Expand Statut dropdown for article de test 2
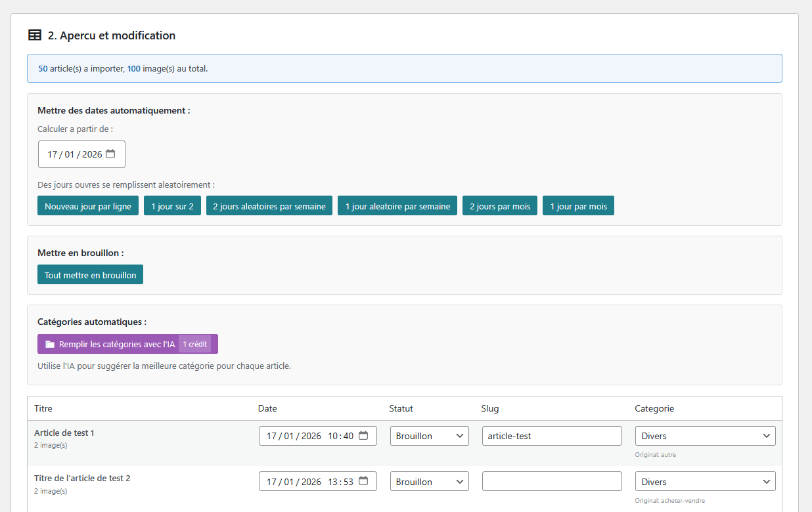 point(429,481)
